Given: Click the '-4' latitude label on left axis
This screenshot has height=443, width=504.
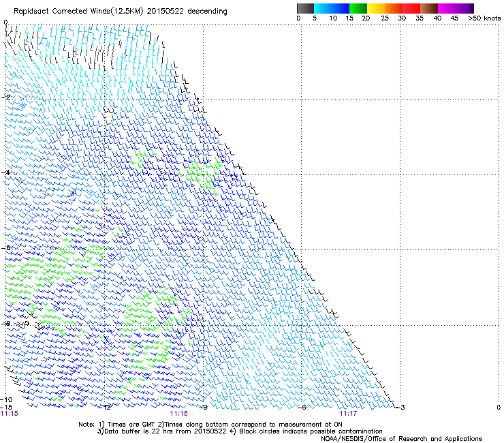Looking at the screenshot, I should click(6, 172).
